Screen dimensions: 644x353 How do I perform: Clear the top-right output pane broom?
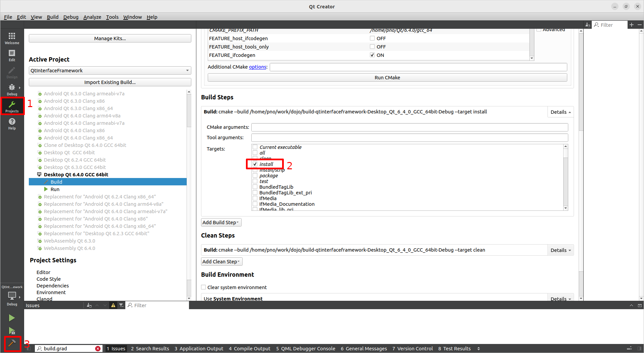(x=588, y=25)
